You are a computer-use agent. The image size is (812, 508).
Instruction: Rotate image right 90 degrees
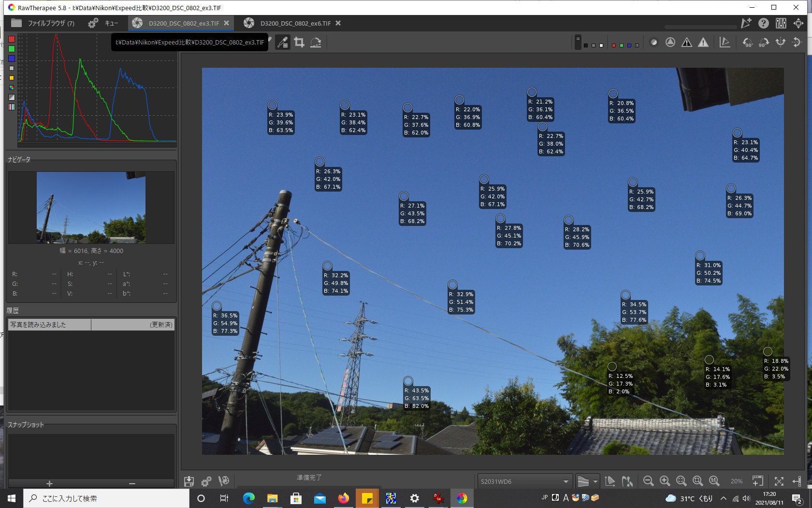(x=764, y=43)
